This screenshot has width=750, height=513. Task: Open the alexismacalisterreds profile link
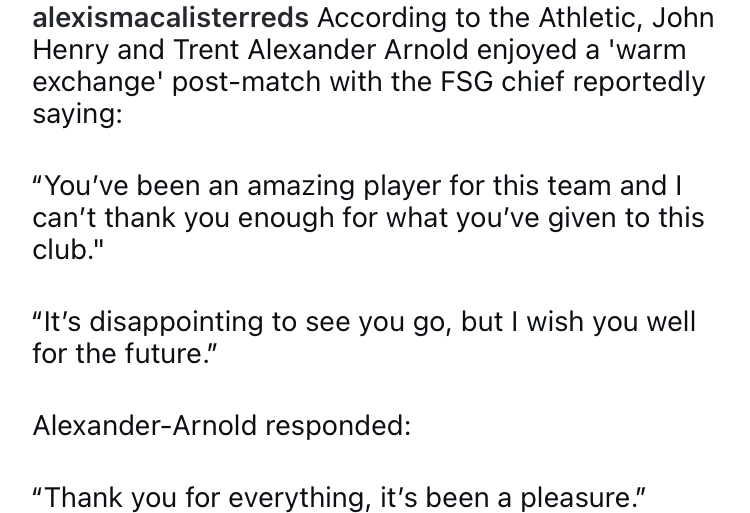pyautogui.click(x=163, y=18)
